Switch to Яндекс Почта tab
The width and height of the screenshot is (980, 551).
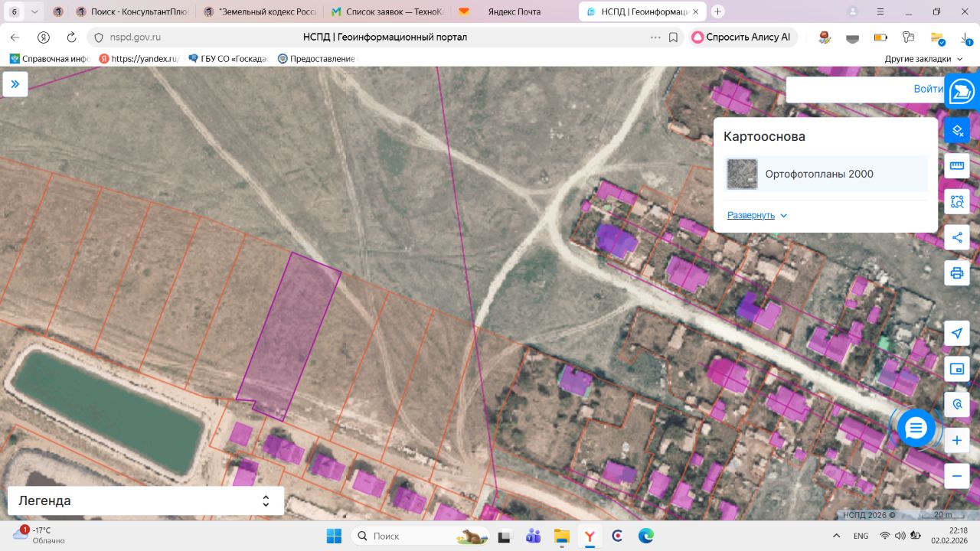(514, 11)
